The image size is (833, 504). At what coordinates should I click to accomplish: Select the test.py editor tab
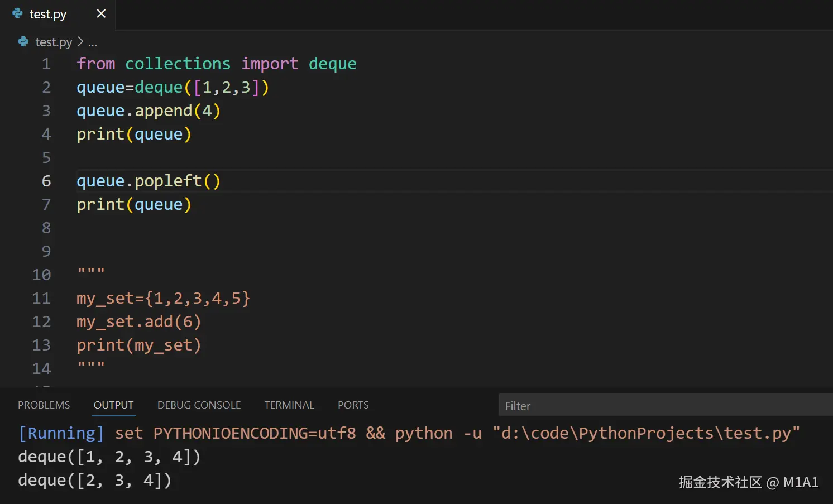coord(58,15)
